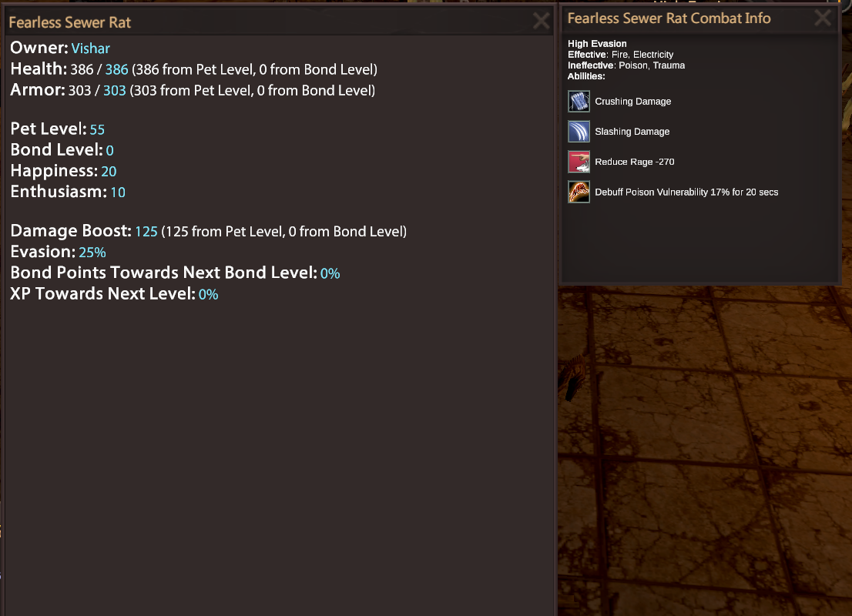
Task: Click the Happiness value 20
Action: click(x=109, y=172)
